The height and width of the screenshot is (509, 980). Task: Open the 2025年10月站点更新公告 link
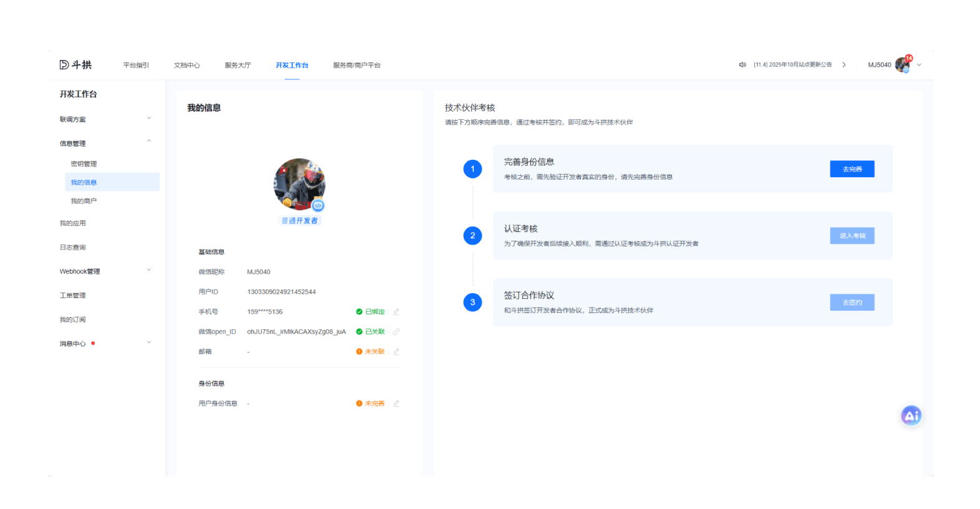point(793,65)
